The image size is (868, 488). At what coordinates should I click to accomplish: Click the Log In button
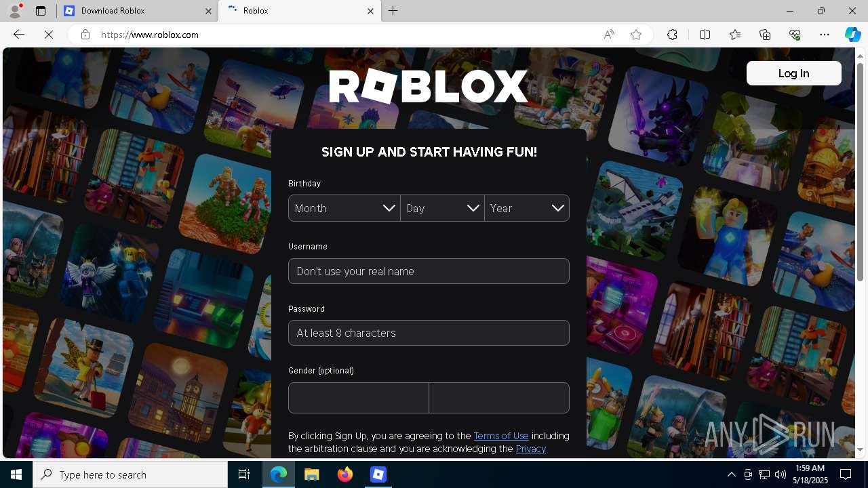coord(793,73)
